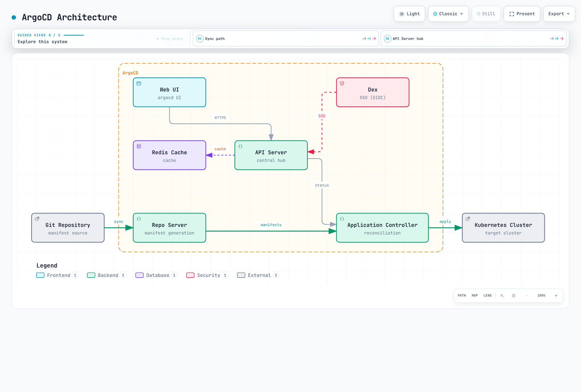Click the Present button text
The height and width of the screenshot is (392, 581).
526,14
